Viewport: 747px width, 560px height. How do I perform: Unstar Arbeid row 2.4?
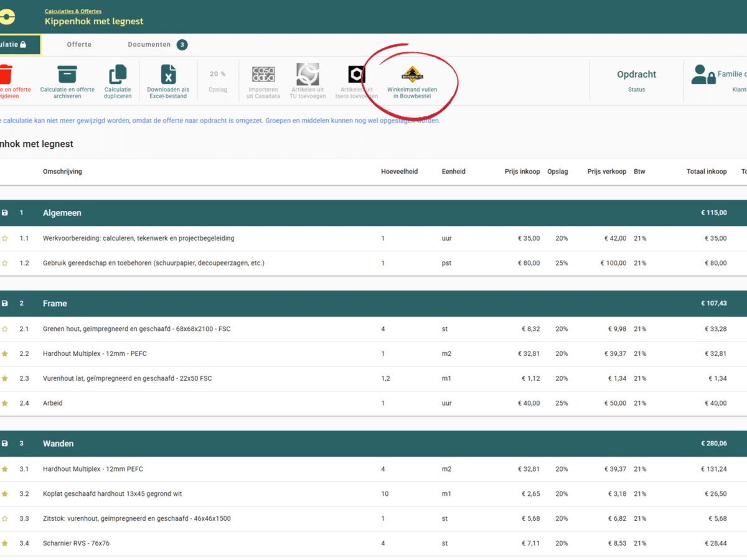[5, 403]
